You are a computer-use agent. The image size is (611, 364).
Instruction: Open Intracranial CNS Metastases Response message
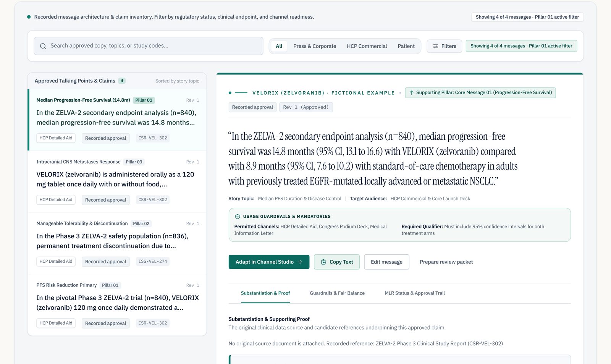pyautogui.click(x=117, y=182)
